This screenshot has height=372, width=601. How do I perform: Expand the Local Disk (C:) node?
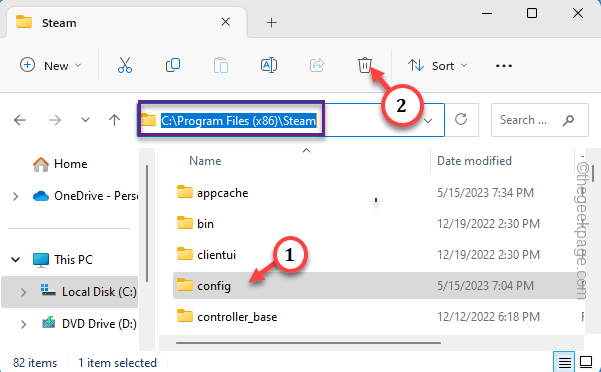tap(23, 292)
